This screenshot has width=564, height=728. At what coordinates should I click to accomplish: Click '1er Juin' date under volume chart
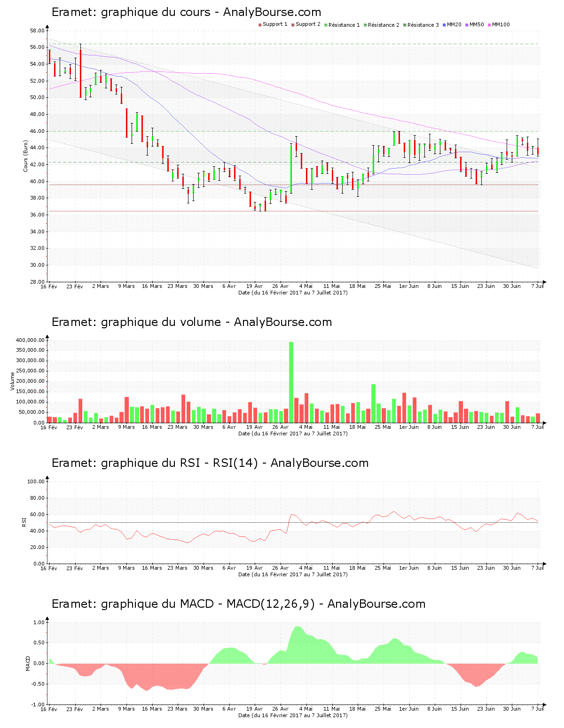tap(408, 427)
